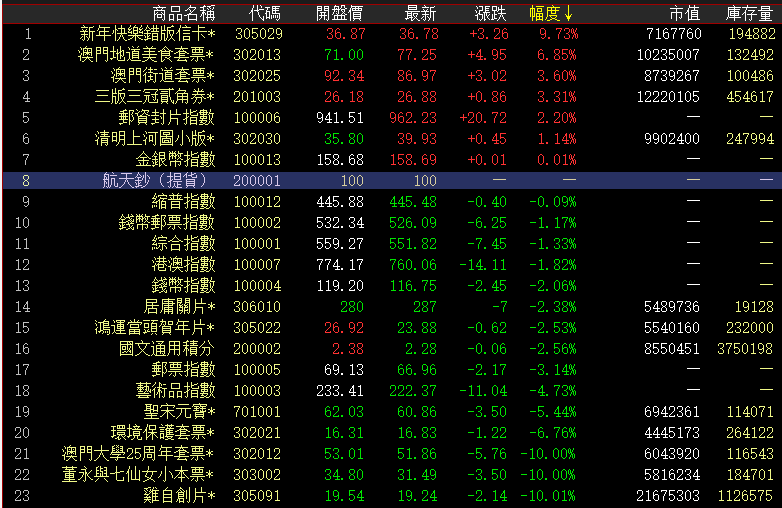Viewport: 782px width, 508px height.
Task: Select row 綜合指數
Action: pos(392,244)
